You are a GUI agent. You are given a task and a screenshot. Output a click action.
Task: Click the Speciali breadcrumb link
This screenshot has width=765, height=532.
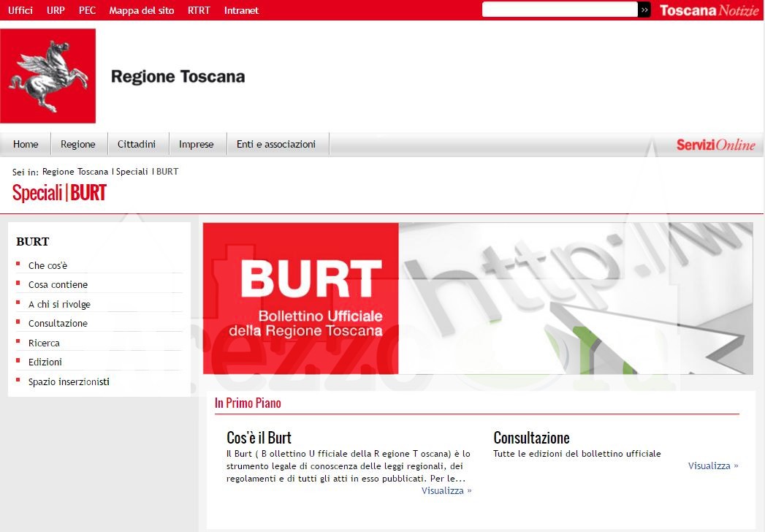coord(132,172)
